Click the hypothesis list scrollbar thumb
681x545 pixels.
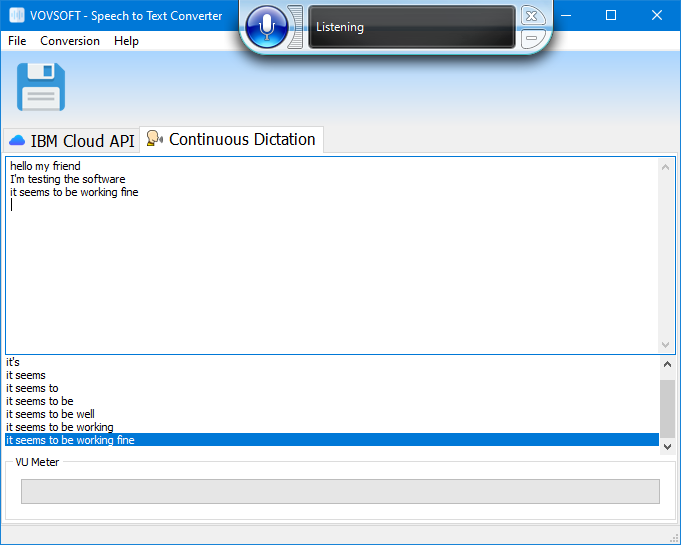coord(668,409)
